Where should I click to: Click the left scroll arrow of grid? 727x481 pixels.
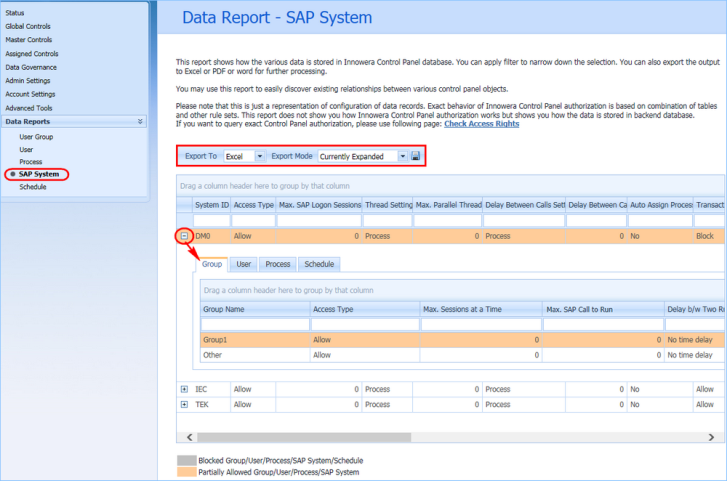click(x=190, y=437)
